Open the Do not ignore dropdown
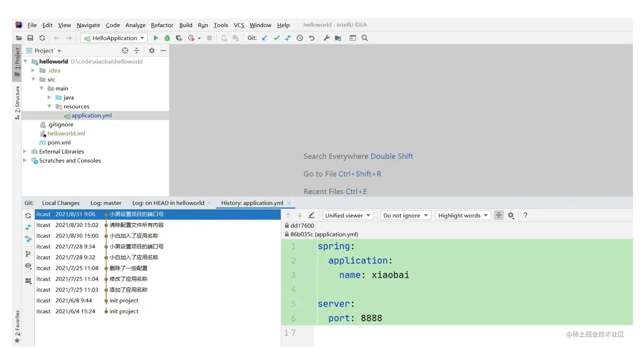The height and width of the screenshot is (348, 644). 405,215
